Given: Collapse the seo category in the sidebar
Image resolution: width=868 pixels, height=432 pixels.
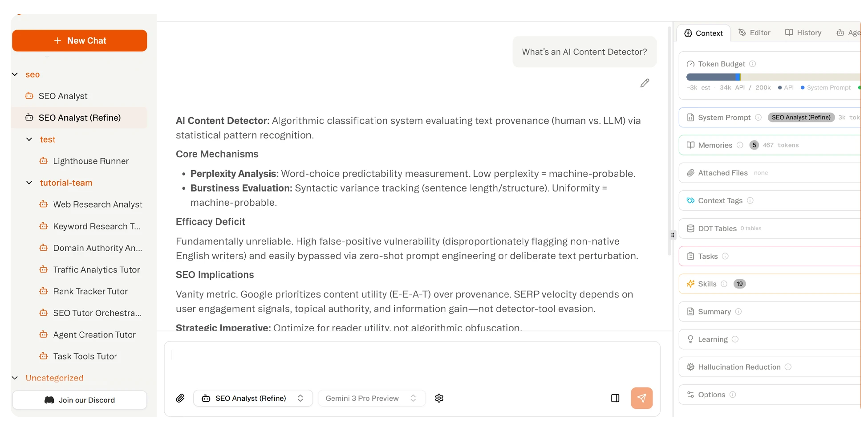Looking at the screenshot, I should click(x=14, y=74).
